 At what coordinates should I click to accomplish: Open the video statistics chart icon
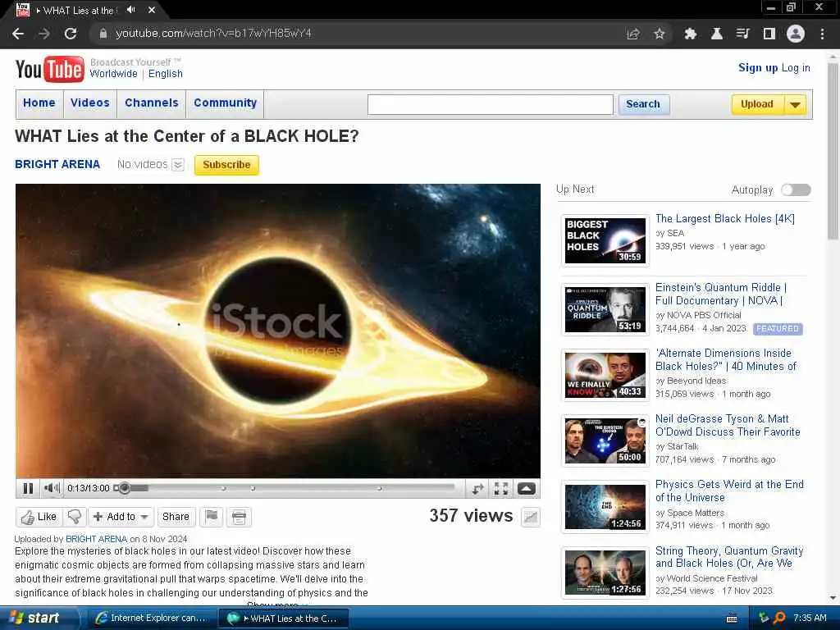click(x=531, y=517)
